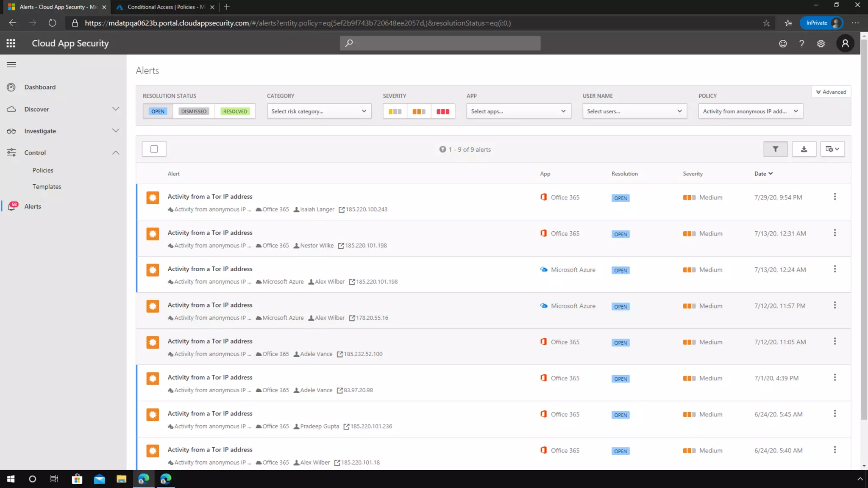Screen dimensions: 868x488
Task: Open the Select users dropdown
Action: point(634,111)
